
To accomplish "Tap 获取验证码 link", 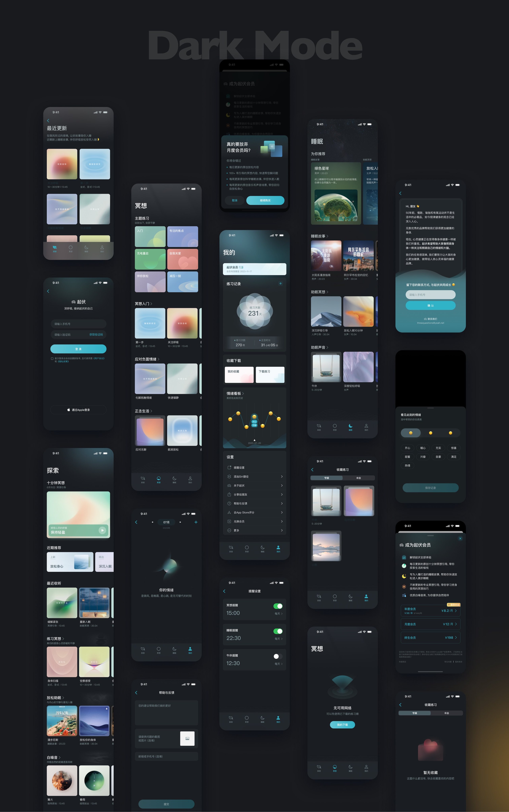I will coord(96,335).
